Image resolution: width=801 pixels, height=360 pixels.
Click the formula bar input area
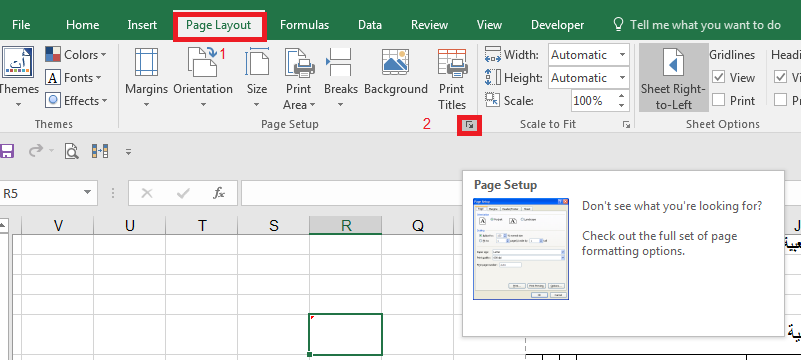pyautogui.click(x=352, y=193)
